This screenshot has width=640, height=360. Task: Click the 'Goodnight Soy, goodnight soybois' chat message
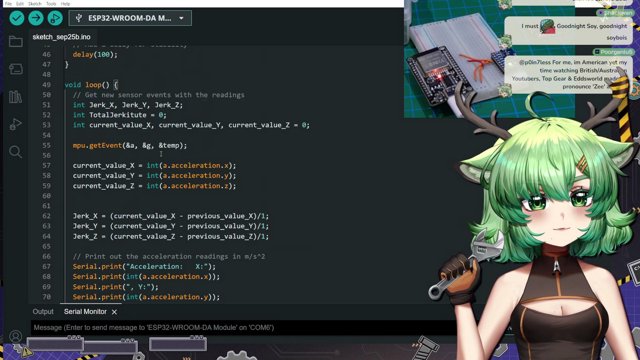point(569,31)
